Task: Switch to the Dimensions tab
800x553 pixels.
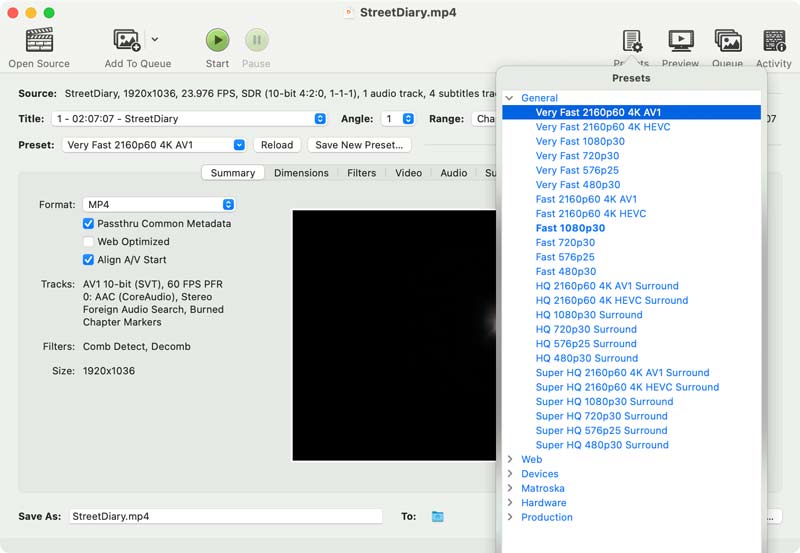Action: pyautogui.click(x=301, y=173)
